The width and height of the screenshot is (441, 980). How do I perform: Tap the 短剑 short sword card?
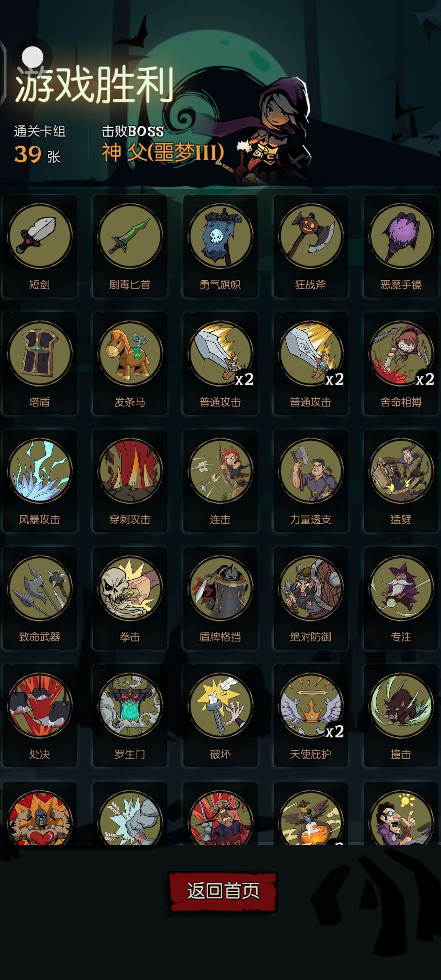coord(40,246)
